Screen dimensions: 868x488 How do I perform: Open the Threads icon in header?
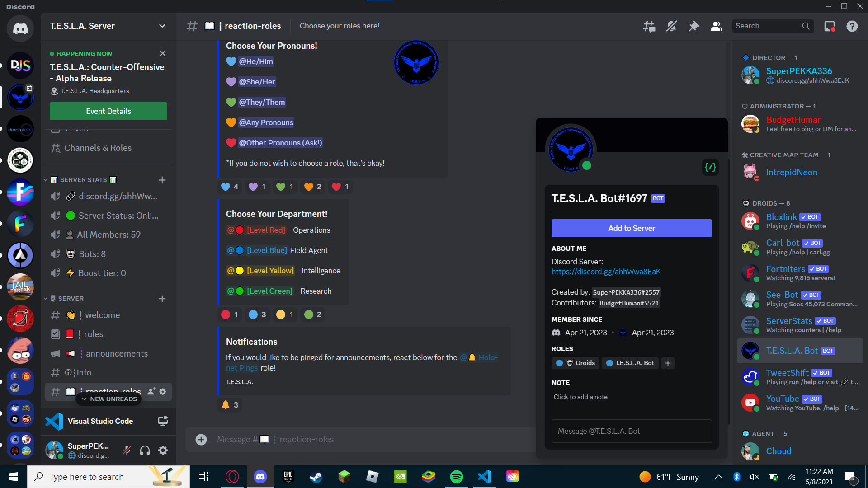(649, 26)
